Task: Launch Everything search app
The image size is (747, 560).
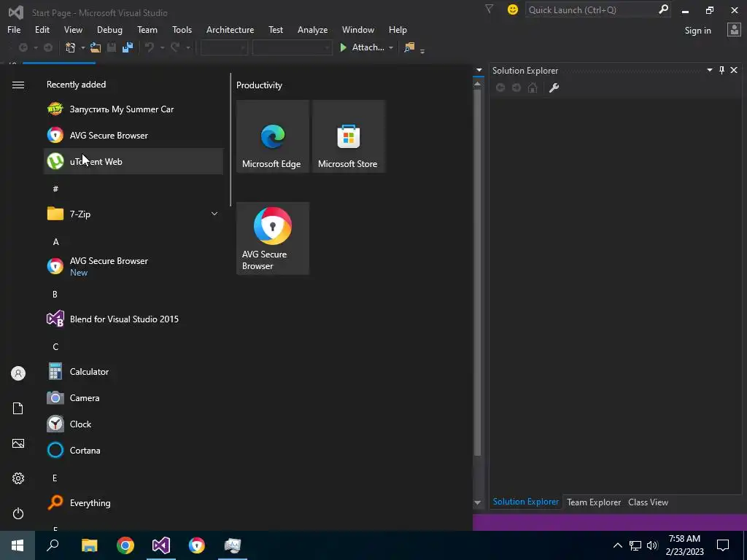Action: tap(133, 503)
